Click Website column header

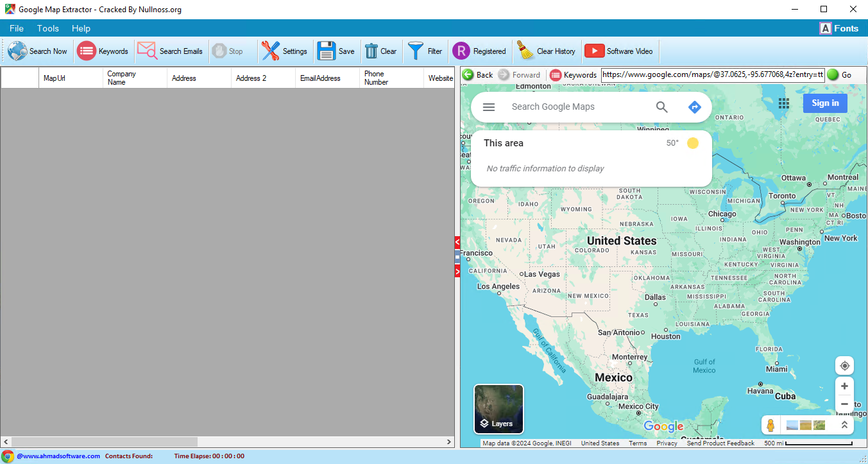point(439,78)
